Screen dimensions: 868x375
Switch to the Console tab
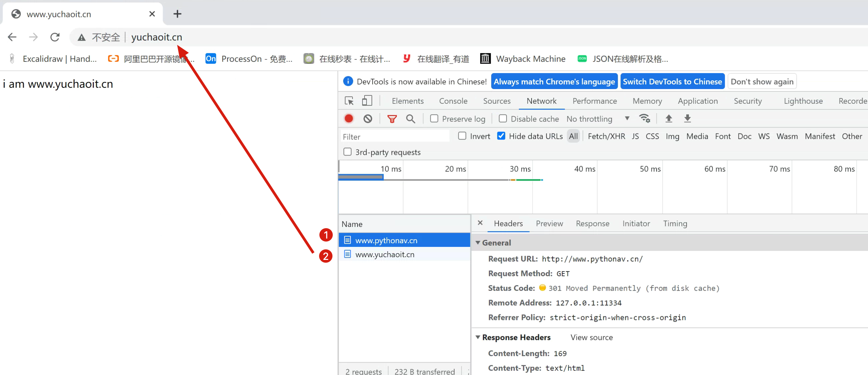[x=453, y=101]
